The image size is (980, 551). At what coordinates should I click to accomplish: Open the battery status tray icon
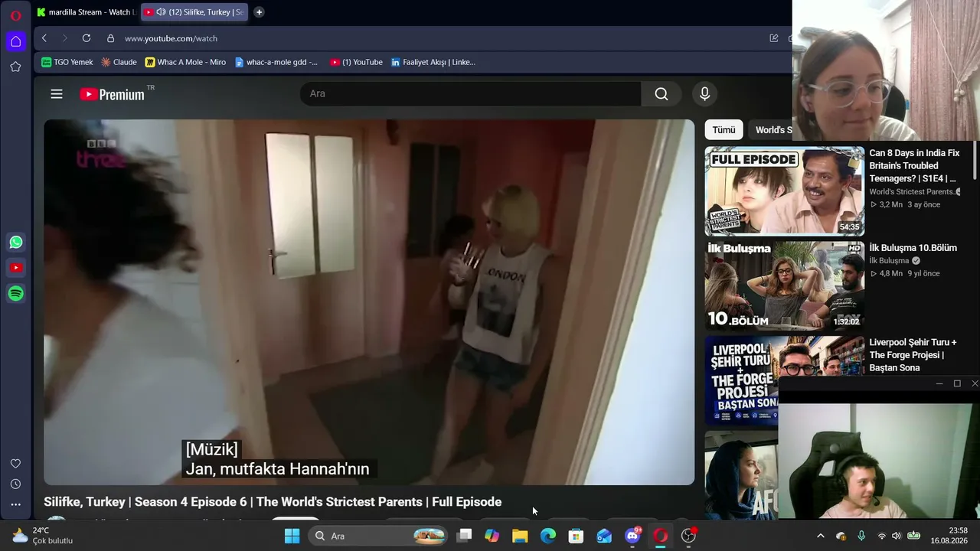click(914, 536)
